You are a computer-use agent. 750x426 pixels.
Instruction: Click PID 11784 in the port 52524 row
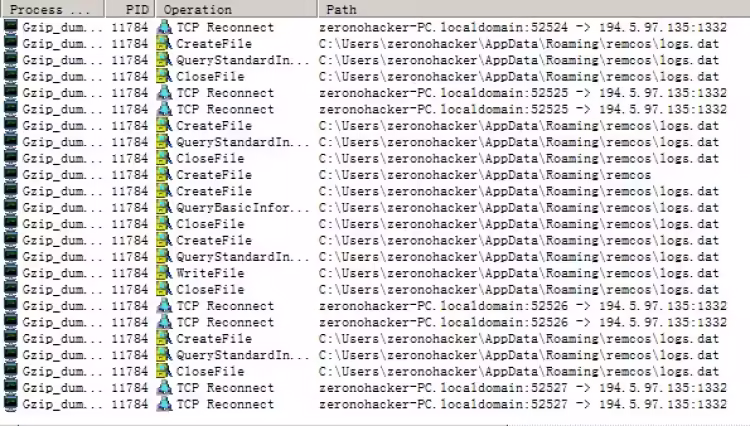point(130,27)
